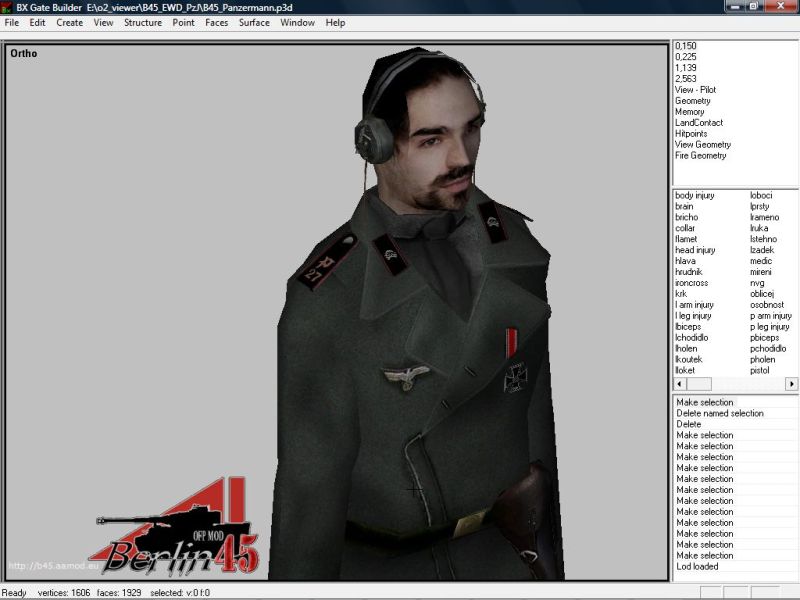Select 'flamet' named selection
This screenshot has width=800, height=600.
686,239
